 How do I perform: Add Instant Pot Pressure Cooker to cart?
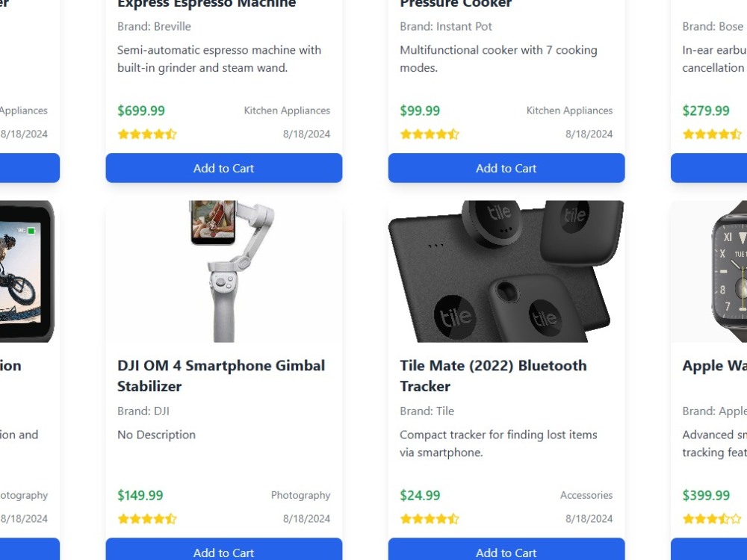pos(506,168)
